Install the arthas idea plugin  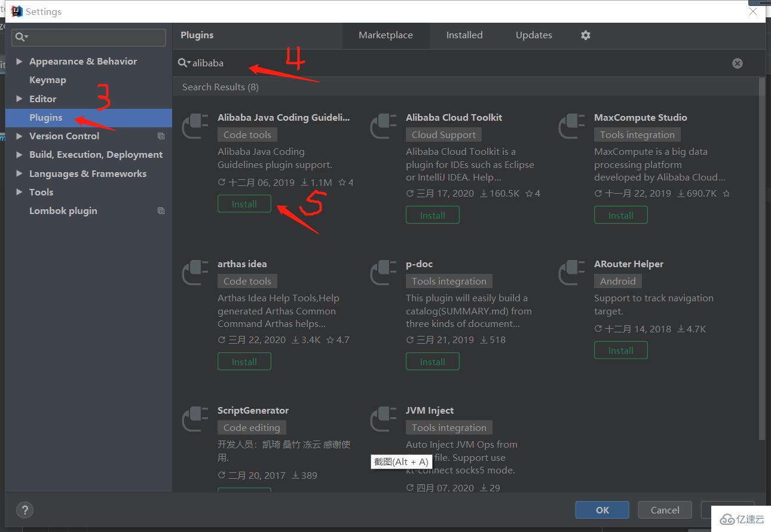pyautogui.click(x=244, y=362)
